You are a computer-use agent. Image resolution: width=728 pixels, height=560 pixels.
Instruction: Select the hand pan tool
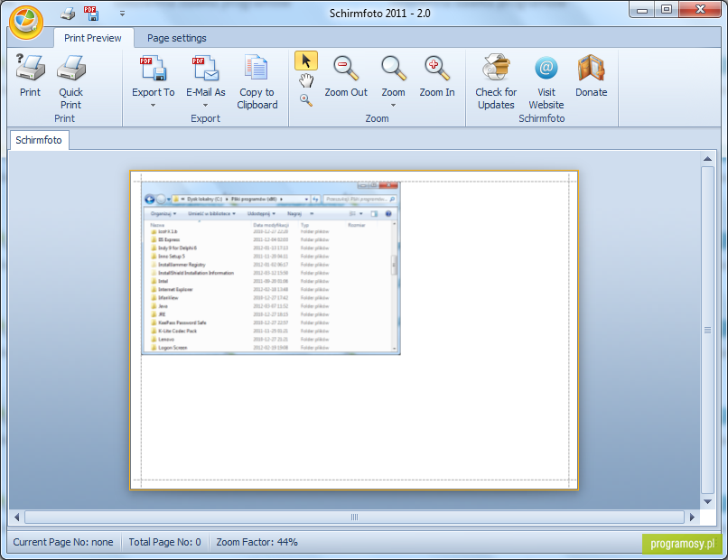[x=306, y=80]
